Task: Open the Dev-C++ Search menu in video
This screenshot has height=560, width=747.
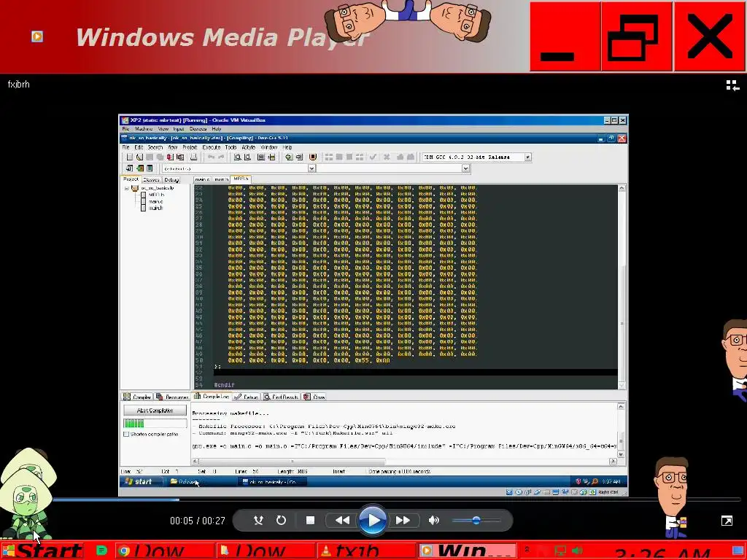Action: 155,147
